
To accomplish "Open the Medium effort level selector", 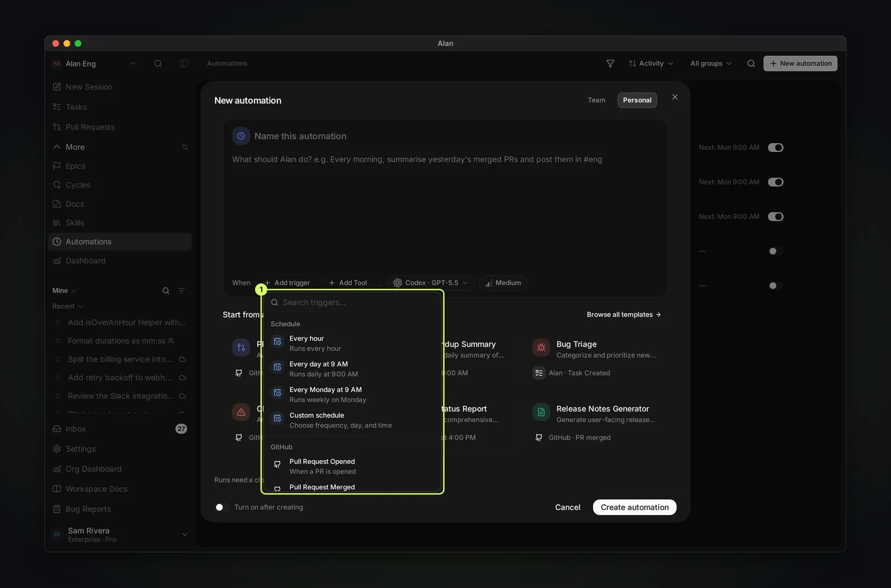I will click(503, 283).
